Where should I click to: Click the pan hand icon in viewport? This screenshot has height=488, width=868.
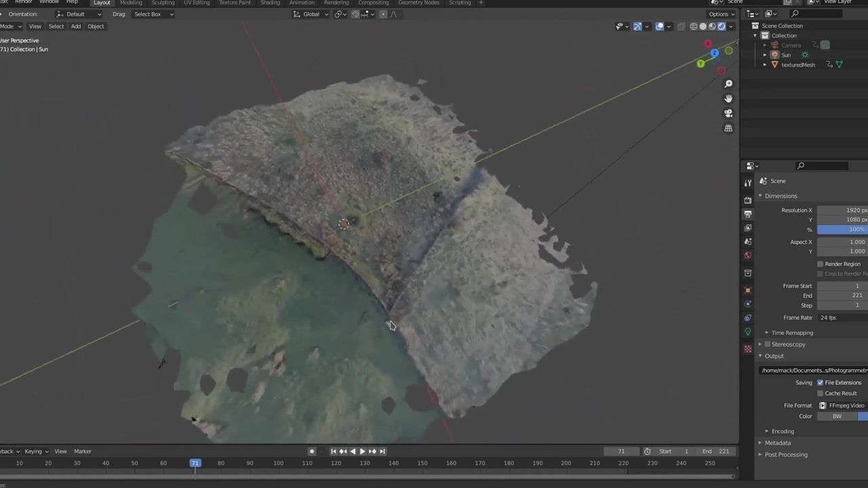coord(728,99)
